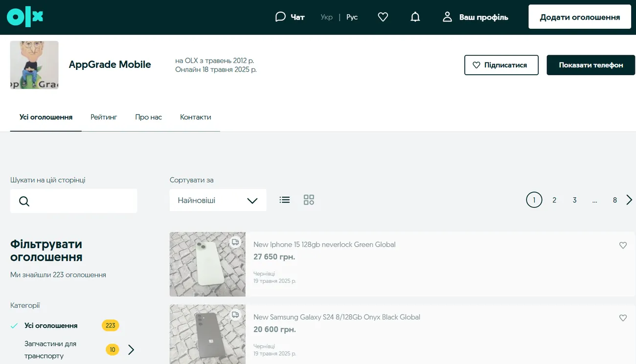Go to next page arrow
Viewport: 636px width, 364px height.
629,200
